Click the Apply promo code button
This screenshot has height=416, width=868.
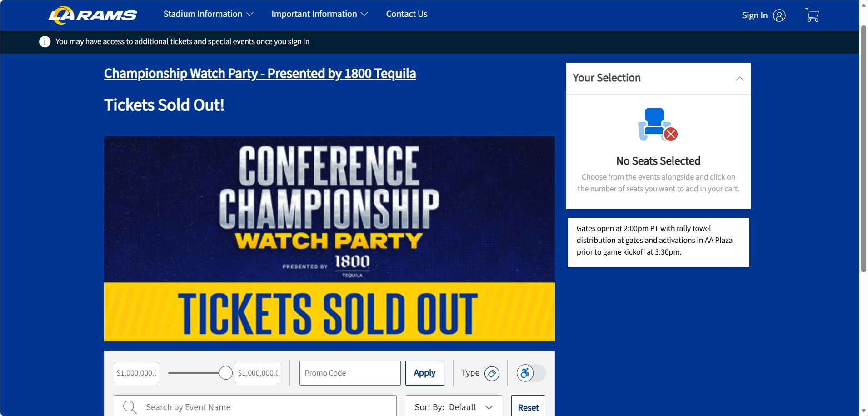click(424, 373)
